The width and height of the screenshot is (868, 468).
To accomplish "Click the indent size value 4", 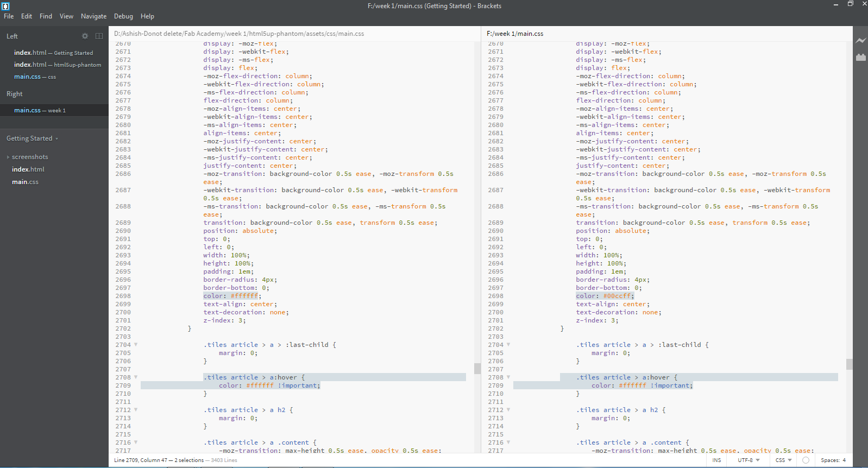I will tap(844, 460).
